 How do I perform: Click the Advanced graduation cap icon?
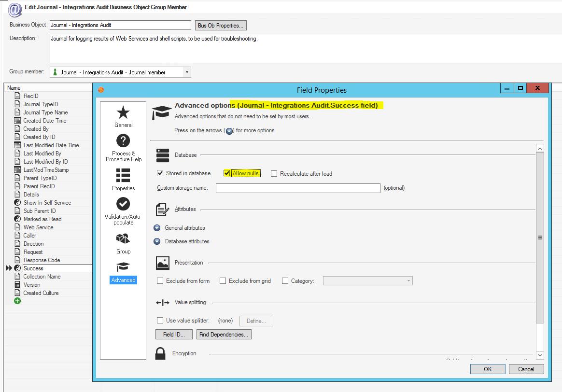(x=123, y=267)
